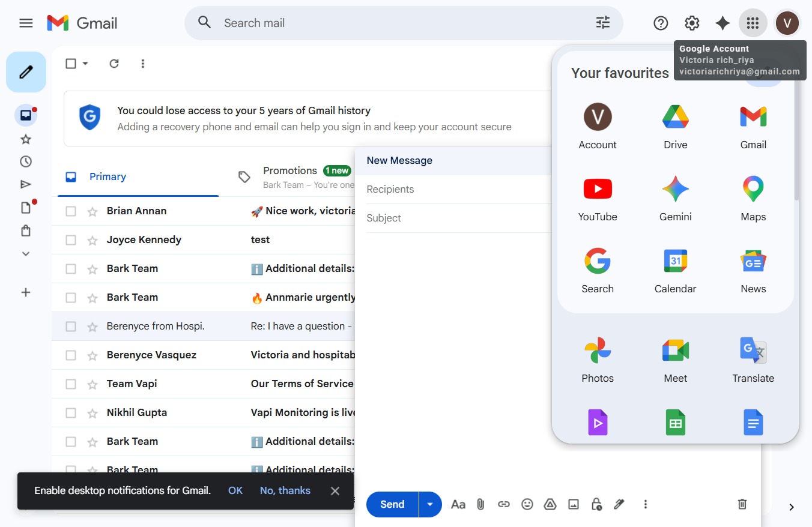Click the Gmail logo
812x527 pixels.
[x=82, y=23]
